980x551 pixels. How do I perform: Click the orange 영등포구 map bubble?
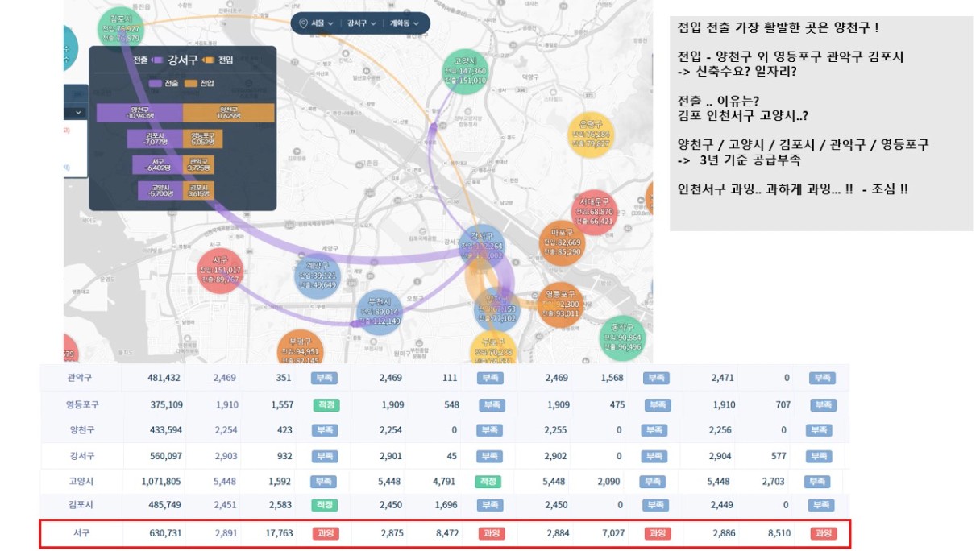[560, 307]
